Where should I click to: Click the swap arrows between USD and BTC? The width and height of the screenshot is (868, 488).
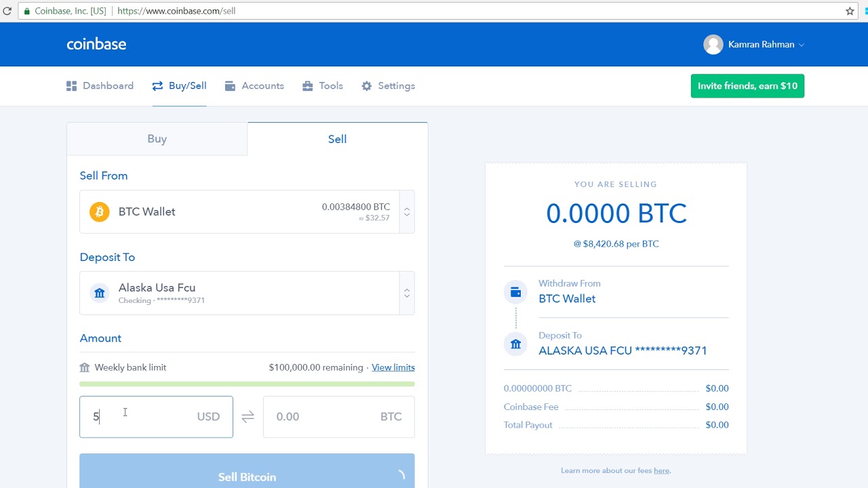coord(248,417)
